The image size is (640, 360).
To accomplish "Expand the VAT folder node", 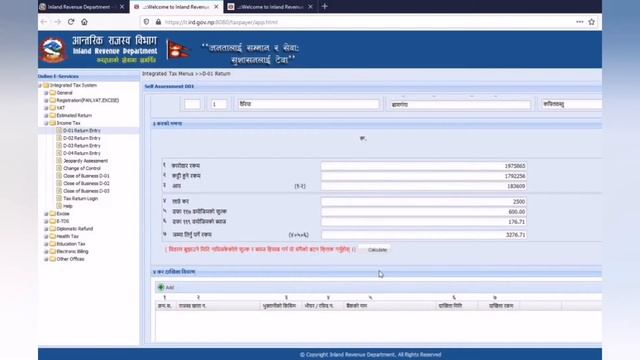I will coord(46,108).
